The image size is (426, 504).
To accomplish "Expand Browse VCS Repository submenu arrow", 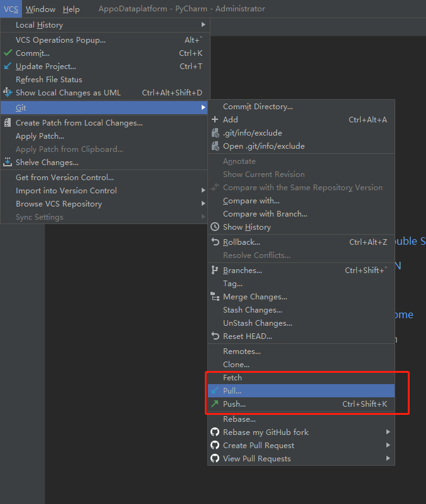I will point(203,203).
